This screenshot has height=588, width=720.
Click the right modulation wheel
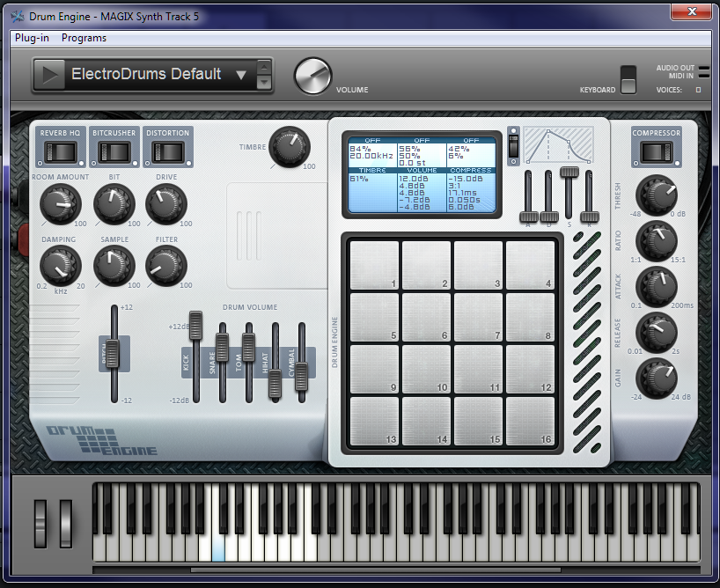tap(66, 524)
